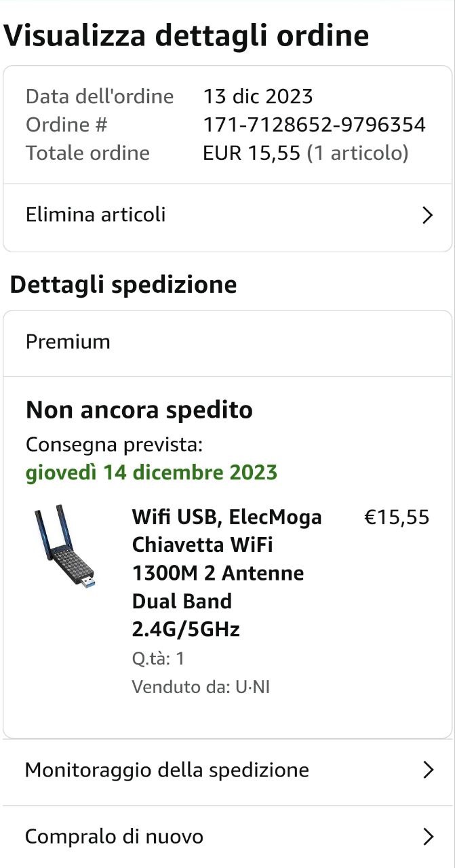455x868 pixels.
Task: Click the Q.tà: 1 quantity label
Action: pyautogui.click(x=158, y=658)
